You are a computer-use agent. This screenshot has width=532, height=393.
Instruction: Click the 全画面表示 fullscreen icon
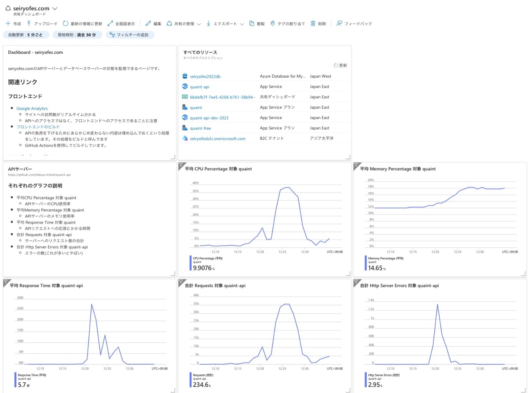coord(110,24)
